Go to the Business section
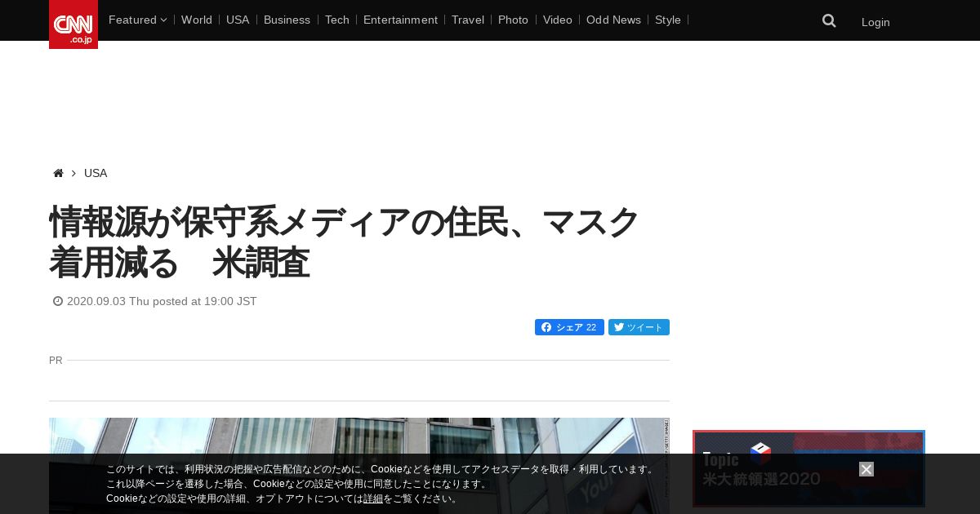Screen dimensions: 980x514 click(x=287, y=20)
